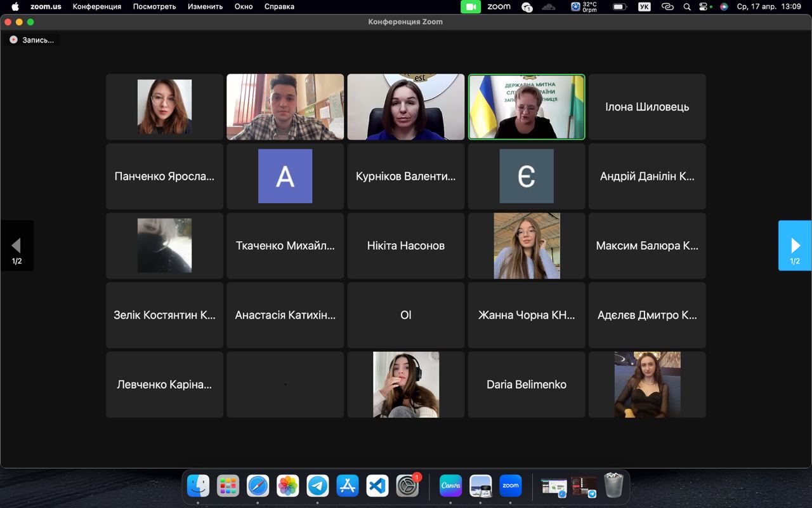Open Canva app in the Dock

450,486
